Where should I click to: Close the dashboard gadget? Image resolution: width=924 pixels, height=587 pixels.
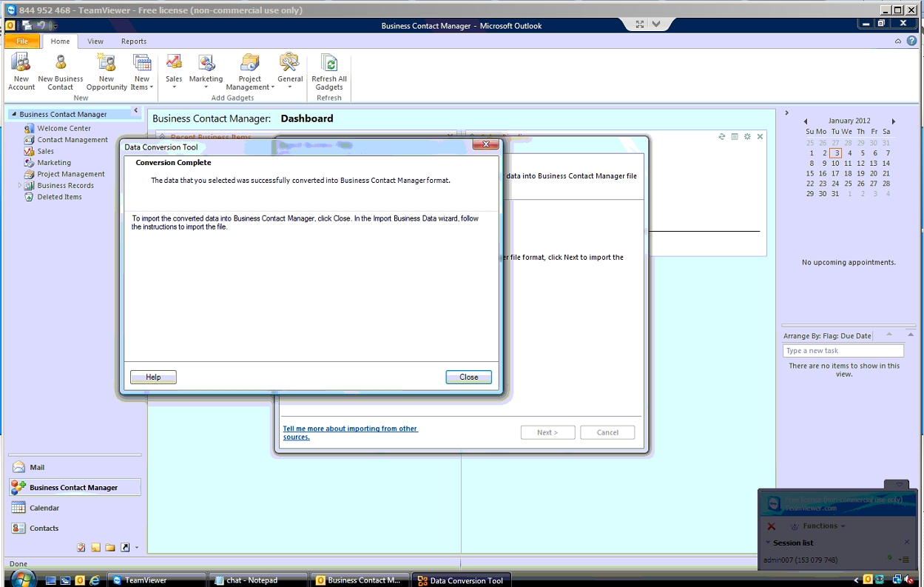(760, 137)
